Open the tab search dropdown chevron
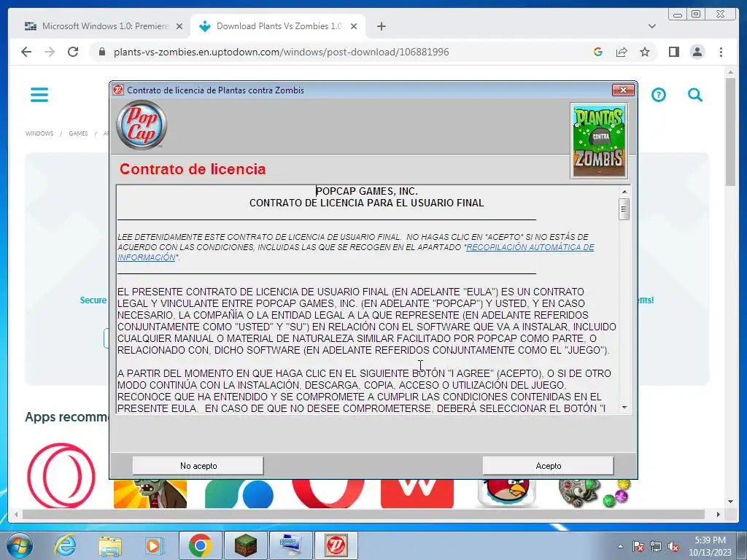The width and height of the screenshot is (747, 560). click(x=651, y=26)
